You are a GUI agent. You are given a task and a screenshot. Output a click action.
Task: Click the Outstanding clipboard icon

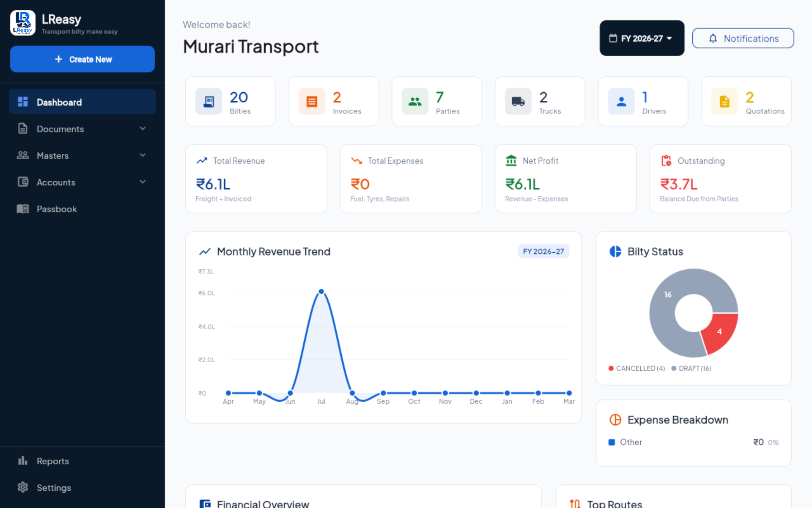[666, 160]
